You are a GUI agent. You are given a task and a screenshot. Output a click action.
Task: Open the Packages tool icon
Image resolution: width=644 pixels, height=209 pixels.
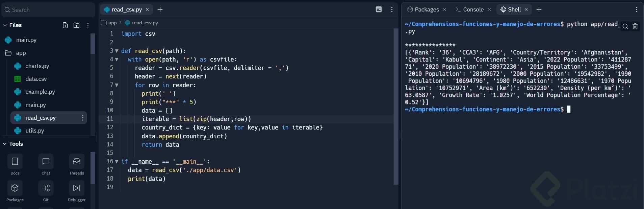point(15,188)
